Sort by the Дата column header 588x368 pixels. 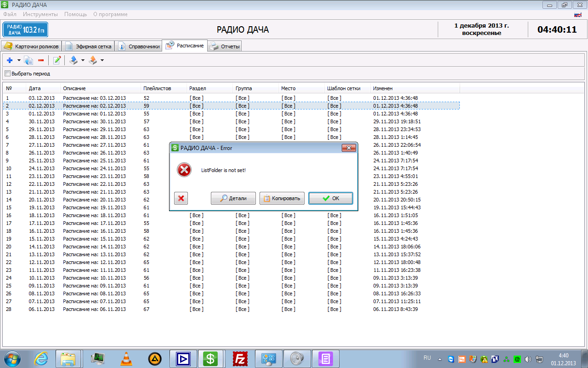[x=43, y=88]
